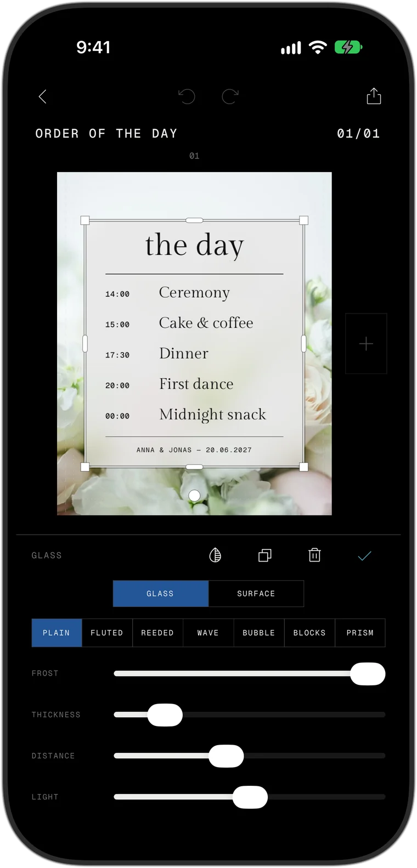Tap the 'the day' heading

click(x=194, y=245)
